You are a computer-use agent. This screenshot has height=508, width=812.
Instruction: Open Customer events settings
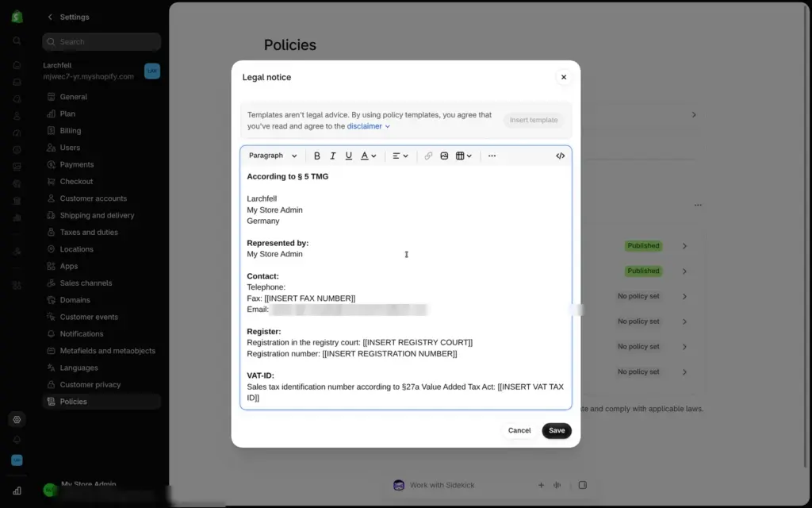[101, 317]
